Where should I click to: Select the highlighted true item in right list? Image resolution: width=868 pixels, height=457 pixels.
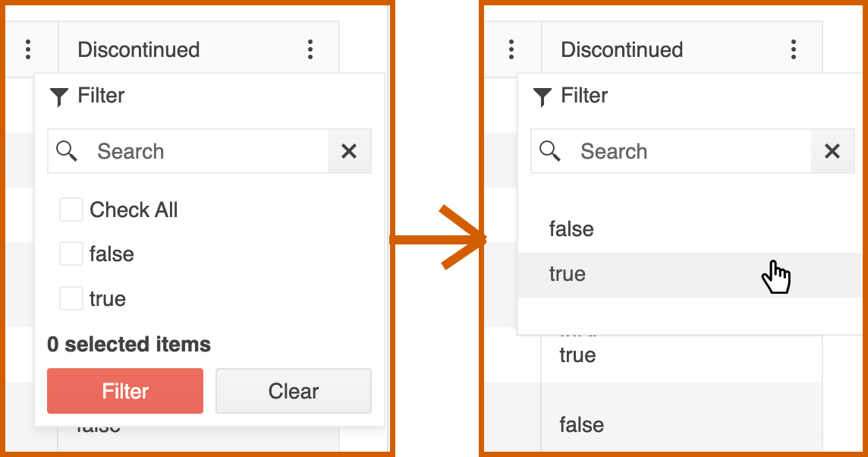coord(568,274)
